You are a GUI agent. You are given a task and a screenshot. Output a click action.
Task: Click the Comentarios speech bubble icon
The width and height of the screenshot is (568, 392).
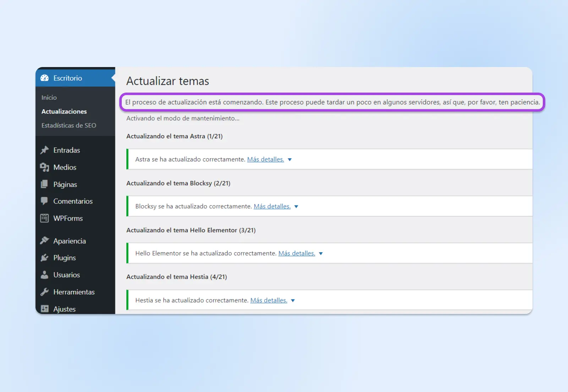[x=44, y=201]
